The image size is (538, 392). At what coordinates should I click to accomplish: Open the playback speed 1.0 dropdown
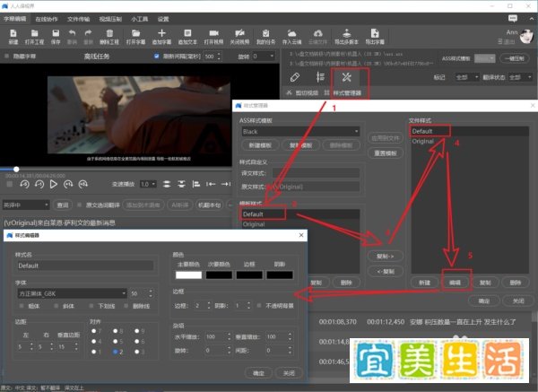[x=148, y=184]
